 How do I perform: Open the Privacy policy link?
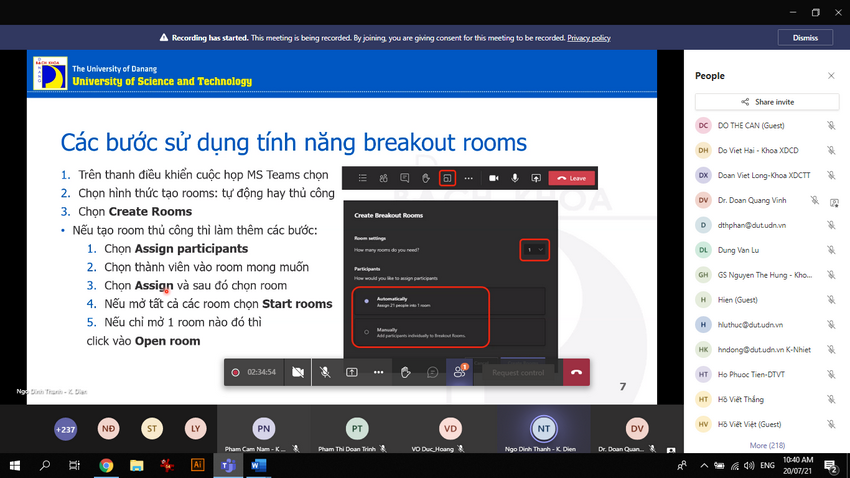(x=589, y=38)
